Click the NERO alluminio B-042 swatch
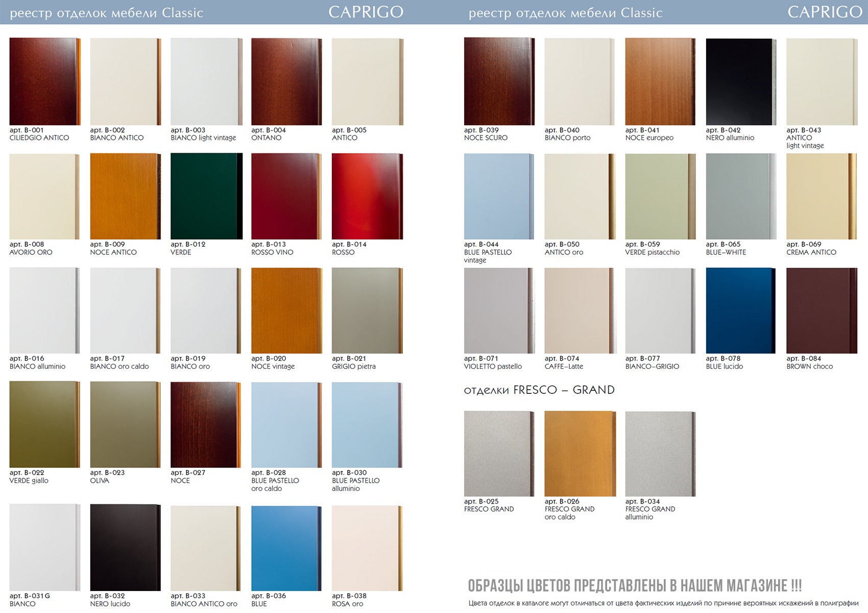Viewport: 868px width, 613px height. [x=741, y=81]
